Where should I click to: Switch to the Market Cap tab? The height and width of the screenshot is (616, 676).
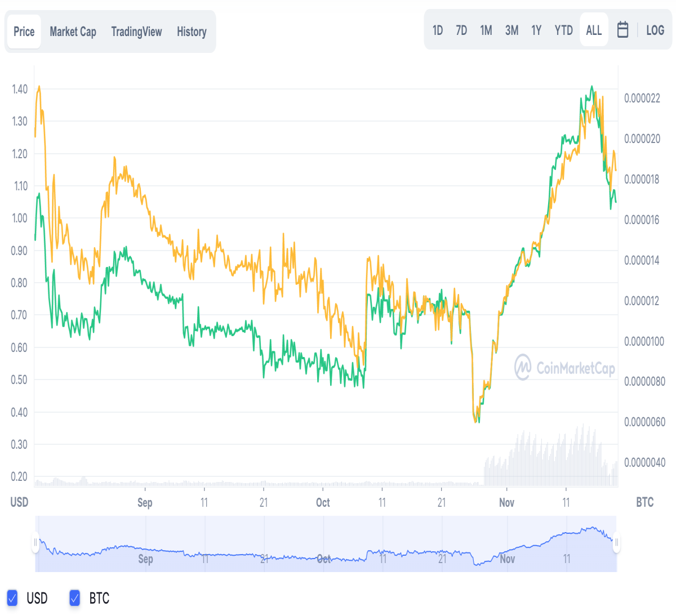pos(73,32)
